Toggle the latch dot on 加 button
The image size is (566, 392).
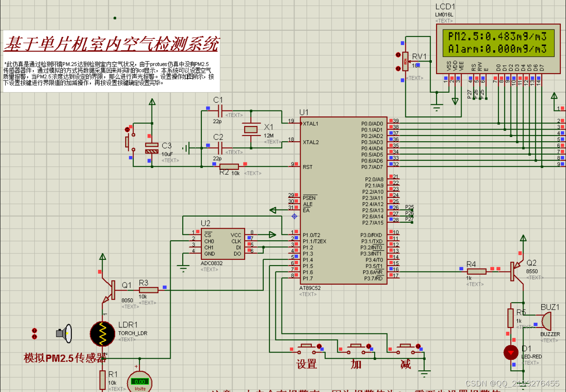[x=369, y=346]
